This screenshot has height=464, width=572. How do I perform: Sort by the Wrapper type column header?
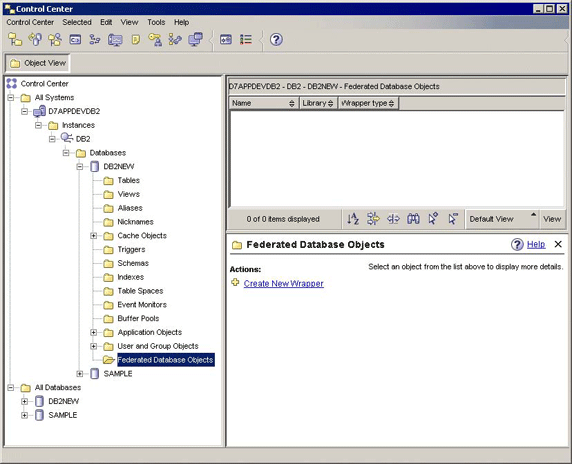click(x=368, y=103)
